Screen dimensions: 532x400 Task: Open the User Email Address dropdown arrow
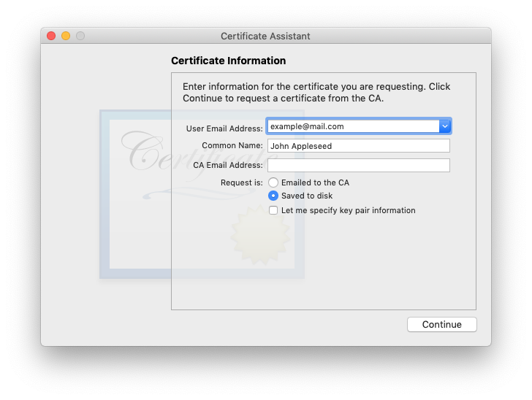(x=445, y=126)
